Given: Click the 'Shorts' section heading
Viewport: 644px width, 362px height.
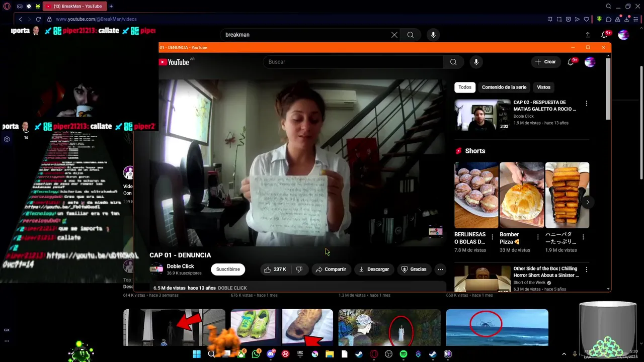Looking at the screenshot, I should [x=475, y=151].
